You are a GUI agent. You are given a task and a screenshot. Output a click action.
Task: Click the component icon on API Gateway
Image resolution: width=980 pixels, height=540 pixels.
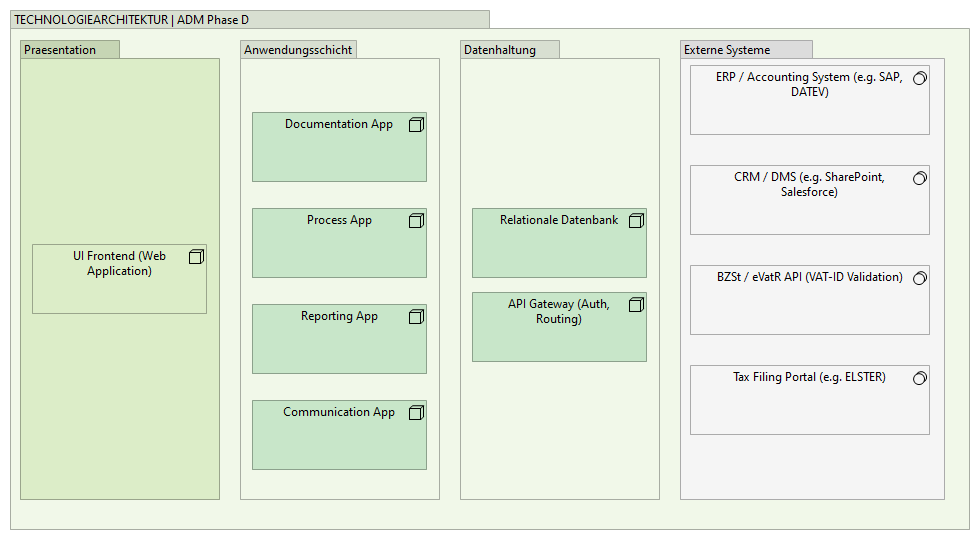click(x=636, y=305)
